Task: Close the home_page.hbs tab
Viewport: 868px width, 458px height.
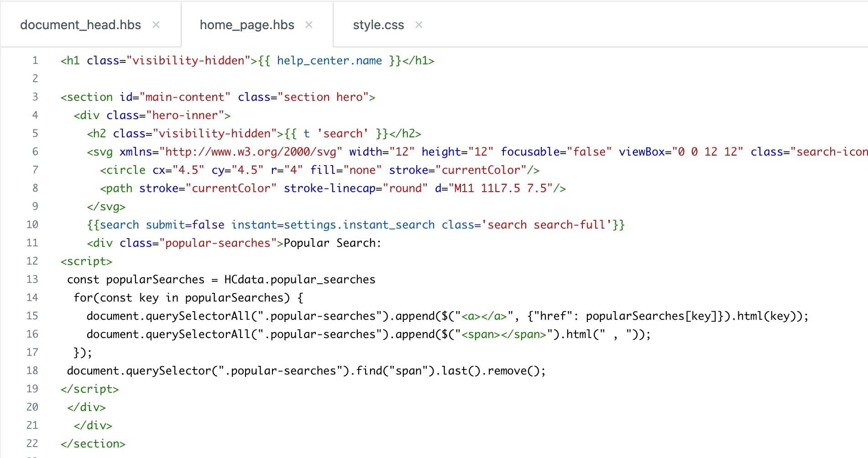Action: 309,25
